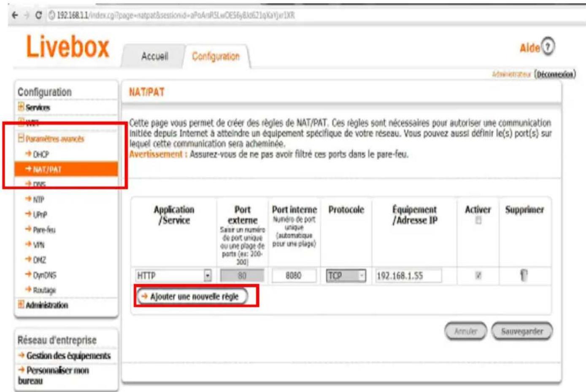The width and height of the screenshot is (586, 392).
Task: Open Personnaliser mon bureau
Action: (x=54, y=375)
